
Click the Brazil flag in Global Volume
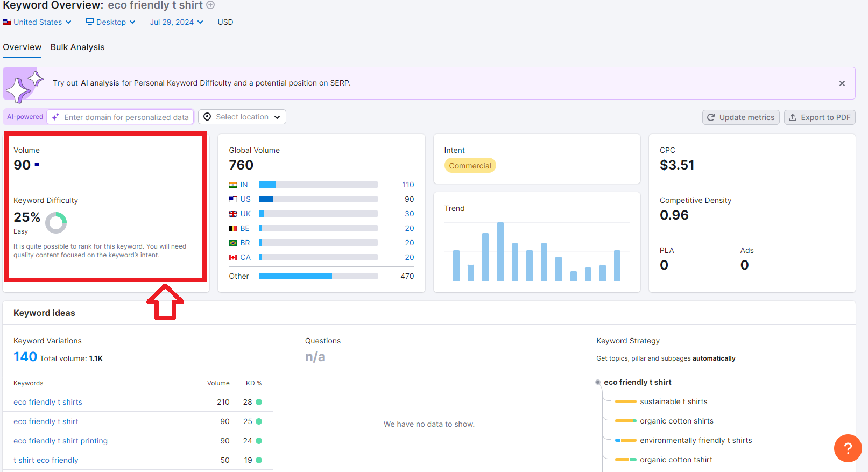pyautogui.click(x=233, y=243)
